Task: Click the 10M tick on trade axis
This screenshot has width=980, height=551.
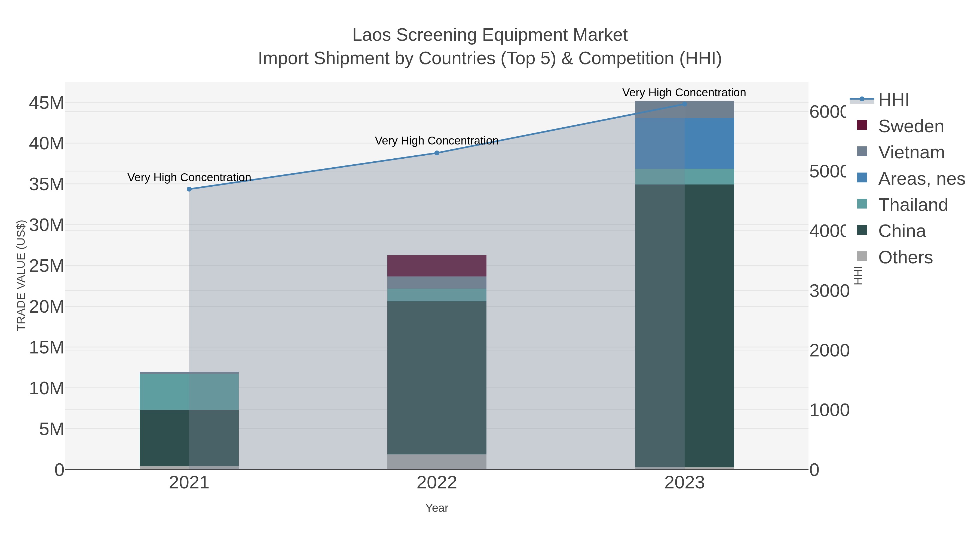Action: [46, 389]
